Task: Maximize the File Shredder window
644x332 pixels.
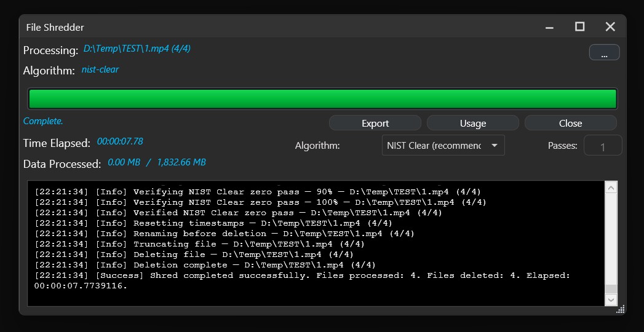Action: [579, 27]
